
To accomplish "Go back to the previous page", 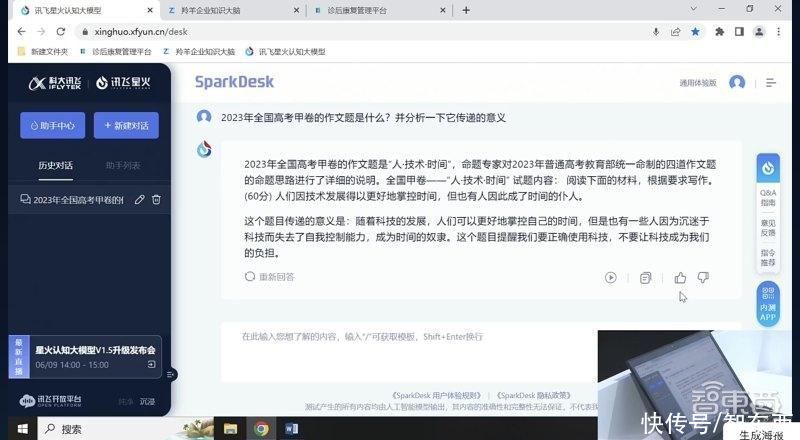I will [21, 32].
